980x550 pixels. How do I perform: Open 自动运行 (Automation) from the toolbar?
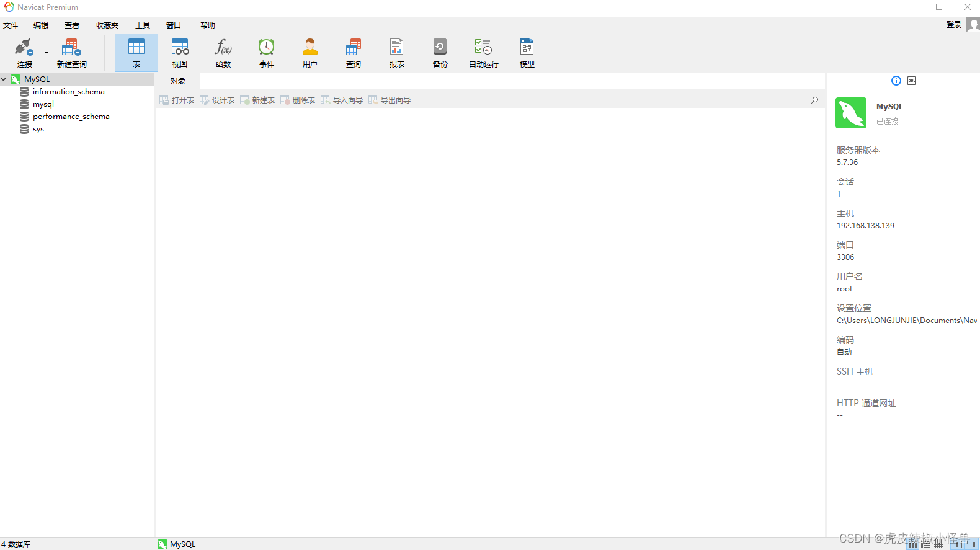[x=484, y=53]
